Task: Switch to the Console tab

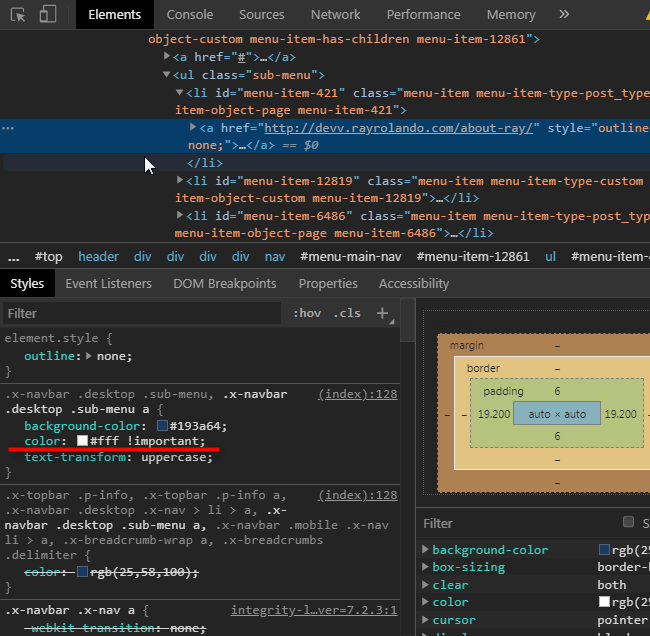Action: [190, 15]
